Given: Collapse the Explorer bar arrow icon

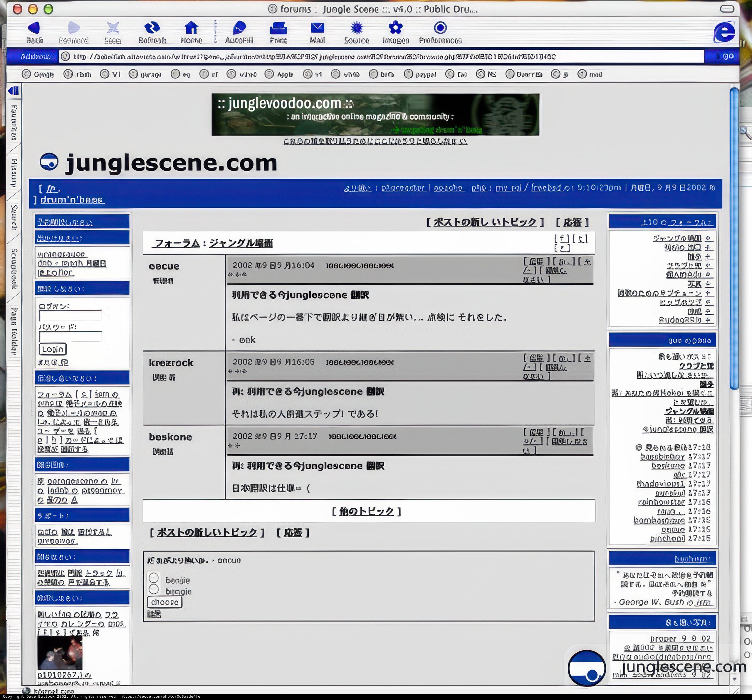Looking at the screenshot, I should click(14, 91).
